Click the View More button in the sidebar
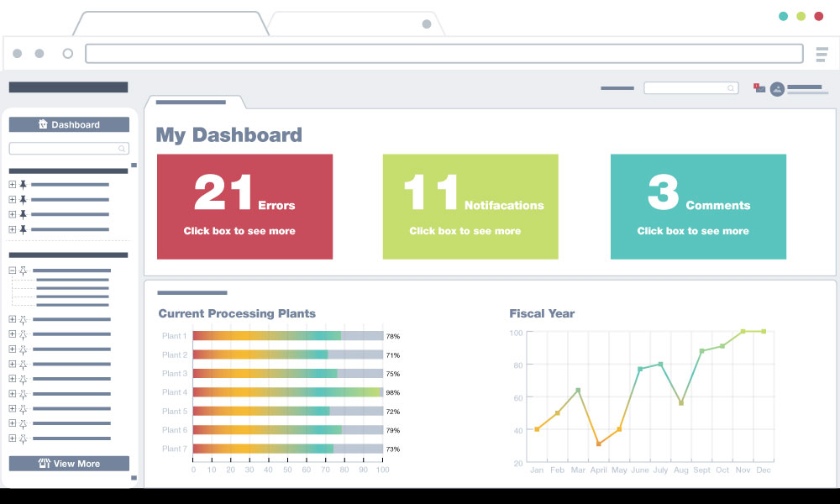 pyautogui.click(x=69, y=464)
